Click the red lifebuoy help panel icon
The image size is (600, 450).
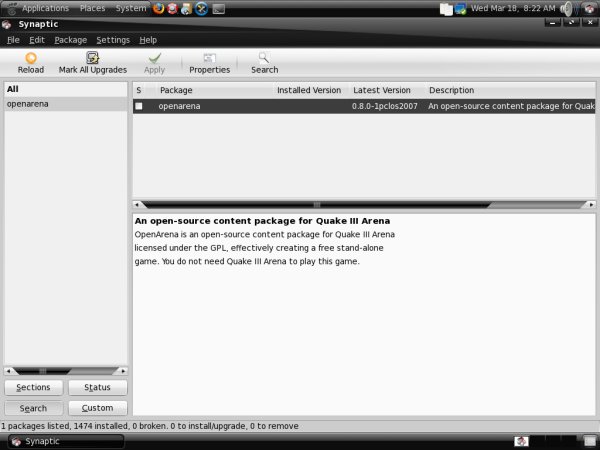point(172,8)
